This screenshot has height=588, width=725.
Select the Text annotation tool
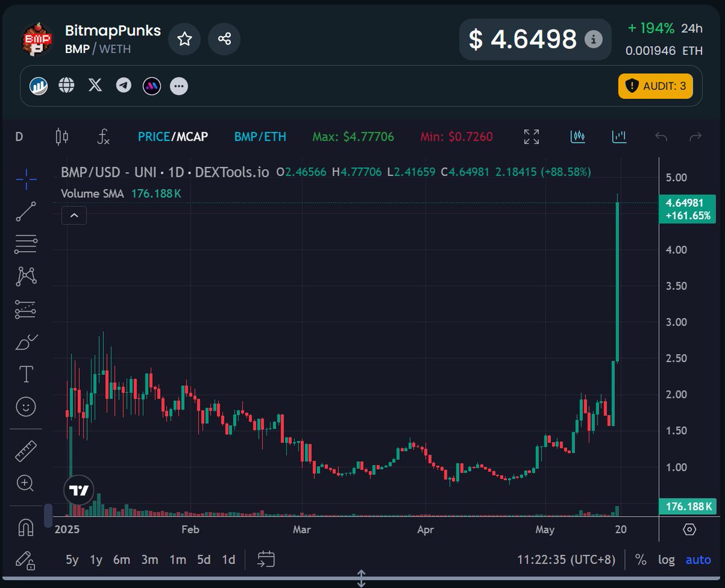(26, 374)
